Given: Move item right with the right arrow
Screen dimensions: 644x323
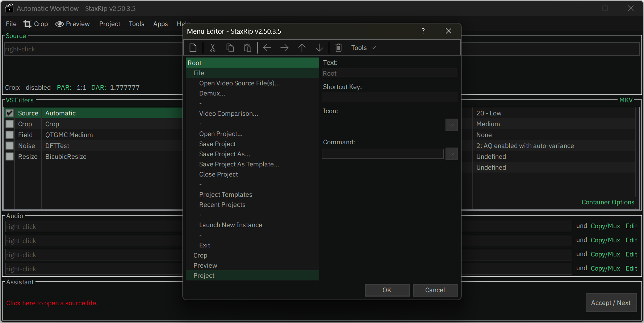Looking at the screenshot, I should click(284, 48).
